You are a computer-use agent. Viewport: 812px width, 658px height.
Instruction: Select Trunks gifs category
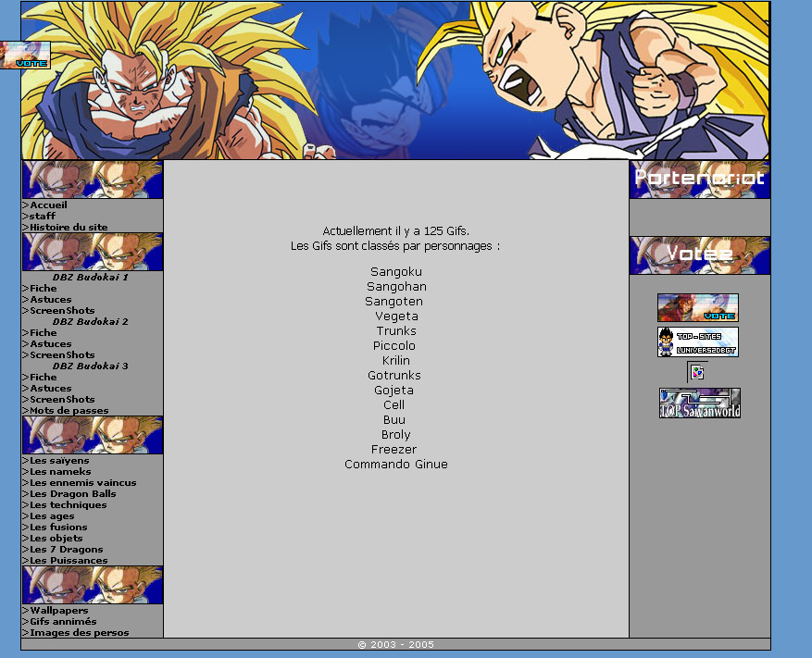(x=396, y=330)
